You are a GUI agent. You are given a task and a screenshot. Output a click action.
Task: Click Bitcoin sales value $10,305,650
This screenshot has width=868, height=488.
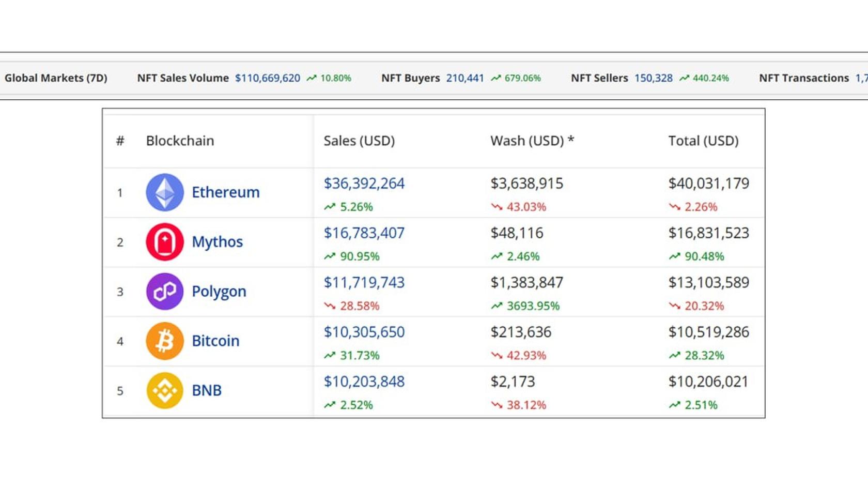[364, 332]
